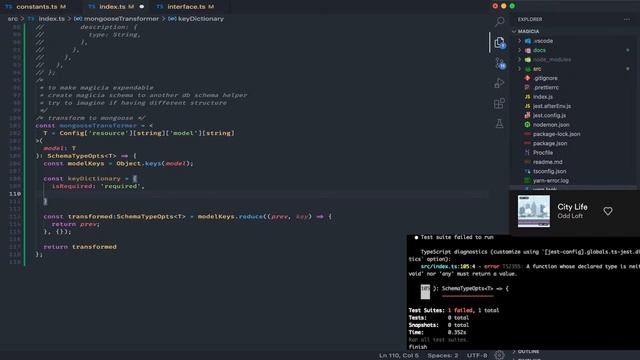Expand the src folder
This screenshot has height=360, width=640.
[x=537, y=69]
